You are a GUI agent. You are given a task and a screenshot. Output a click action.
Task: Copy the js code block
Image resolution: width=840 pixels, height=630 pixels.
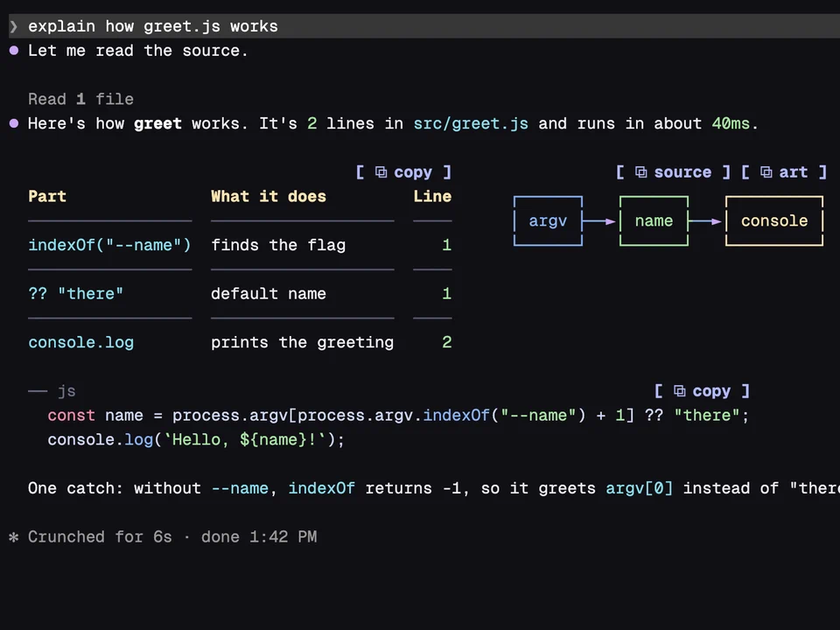702,391
